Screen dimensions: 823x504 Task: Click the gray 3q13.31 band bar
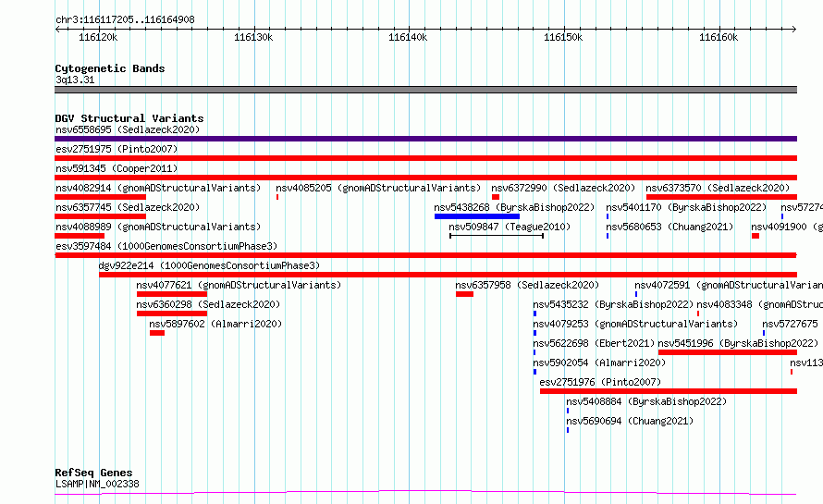[x=425, y=90]
